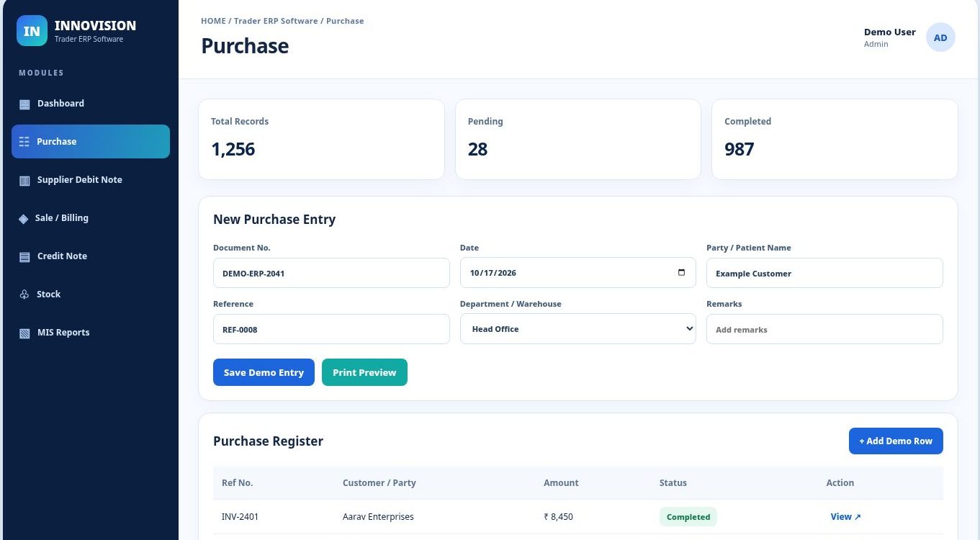
Task: Save the demo entry
Action: [x=264, y=372]
